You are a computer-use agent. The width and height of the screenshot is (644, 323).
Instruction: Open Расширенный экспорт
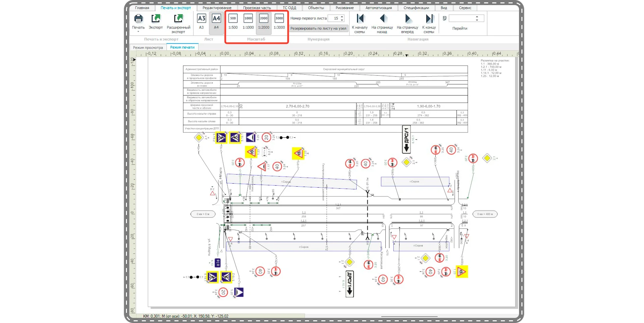coord(178,18)
